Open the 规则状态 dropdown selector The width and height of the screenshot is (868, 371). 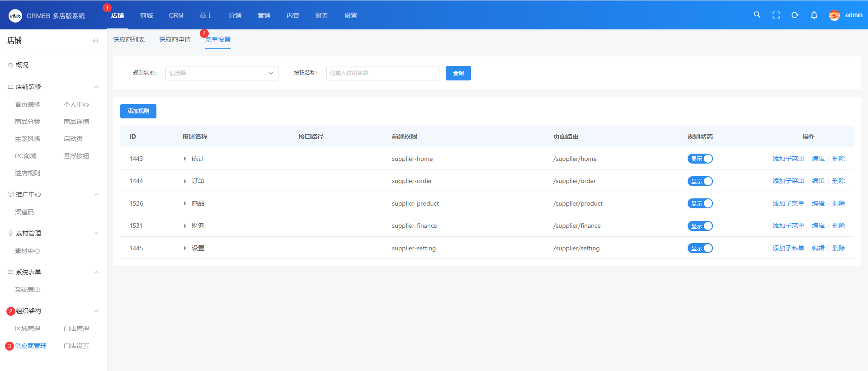222,73
